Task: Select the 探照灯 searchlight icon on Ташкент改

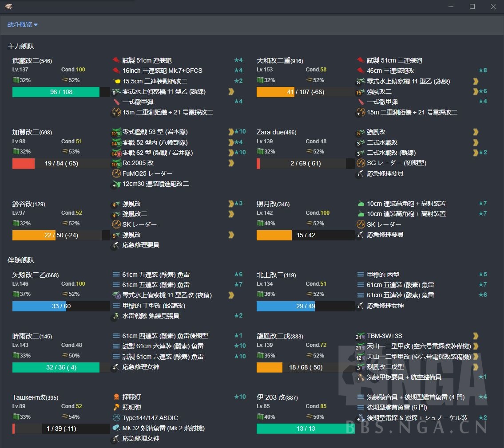Action: (116, 397)
